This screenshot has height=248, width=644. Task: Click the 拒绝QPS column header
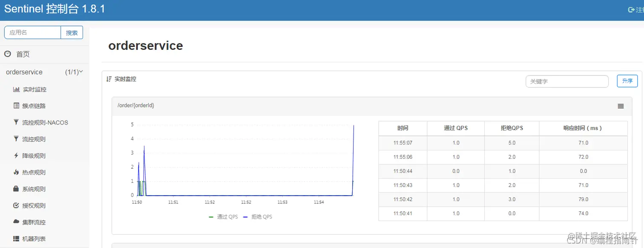512,128
